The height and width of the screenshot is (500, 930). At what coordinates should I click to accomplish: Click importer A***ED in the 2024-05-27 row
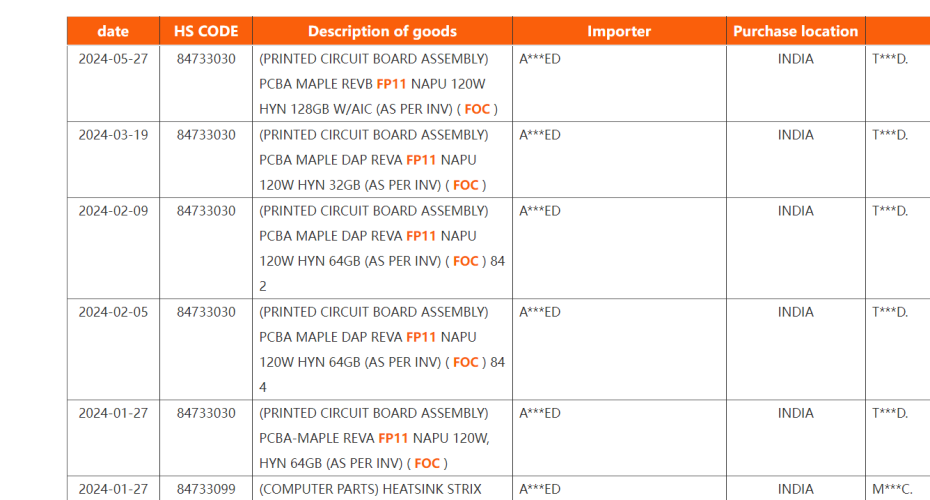[x=540, y=59]
